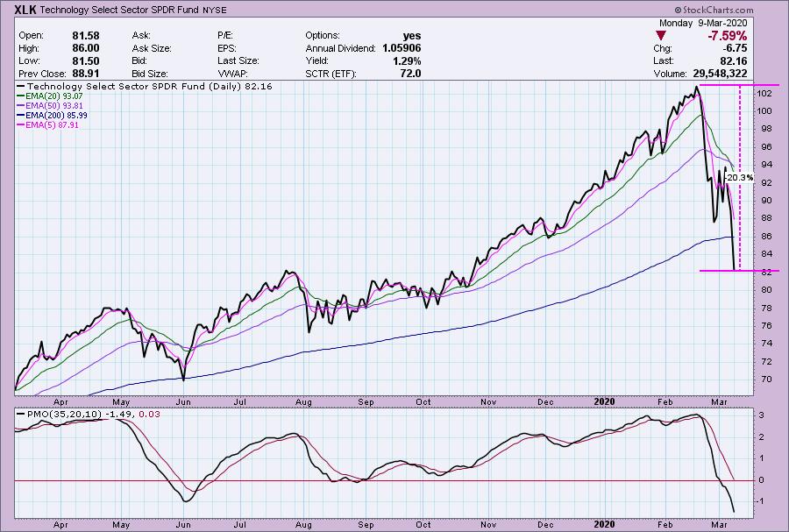Screen dimensions: 789x532
Task: Click the EMA(20) 93.07 legend entry
Action: [x=50, y=96]
